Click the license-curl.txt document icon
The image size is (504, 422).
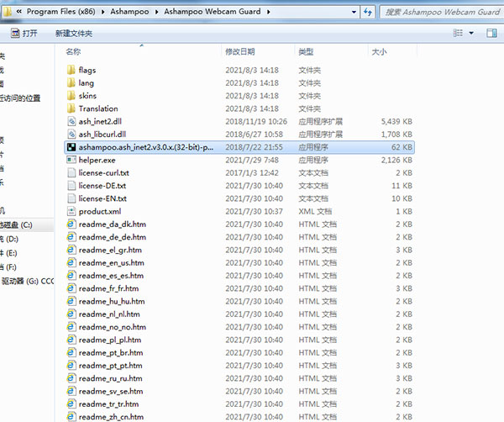[x=71, y=173]
